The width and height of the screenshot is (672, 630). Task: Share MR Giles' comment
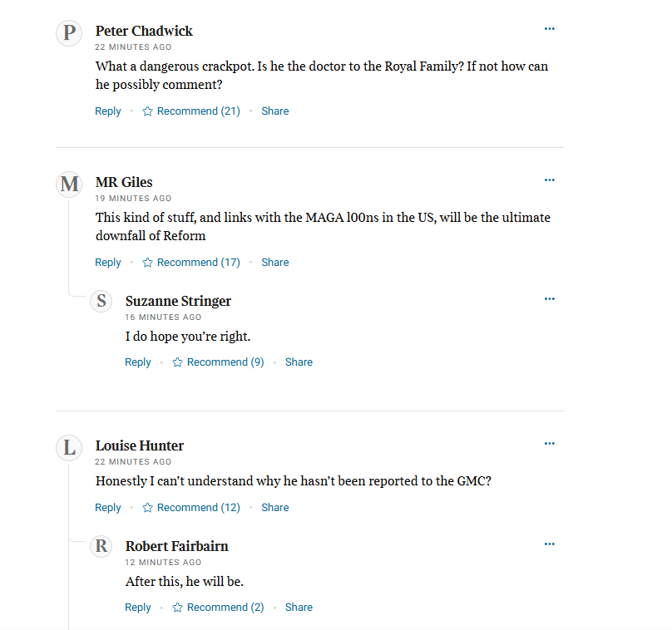(275, 263)
